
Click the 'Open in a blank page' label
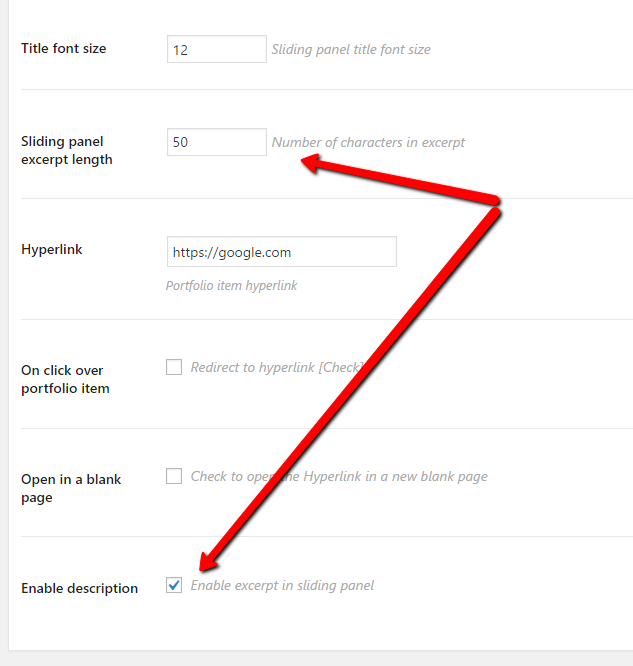(x=71, y=488)
